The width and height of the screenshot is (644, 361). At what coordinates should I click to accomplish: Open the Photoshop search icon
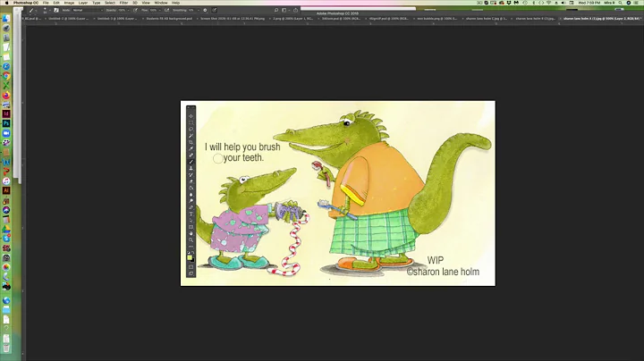point(276,10)
